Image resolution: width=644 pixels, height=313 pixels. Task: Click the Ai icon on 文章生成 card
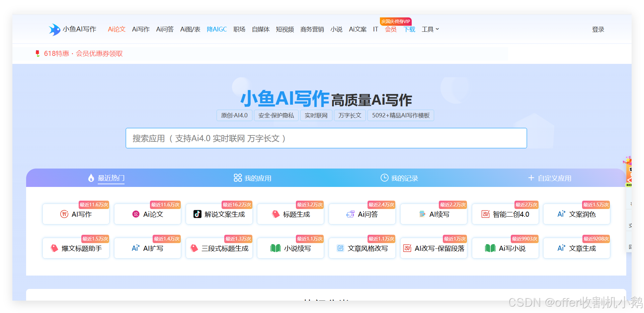561,248
